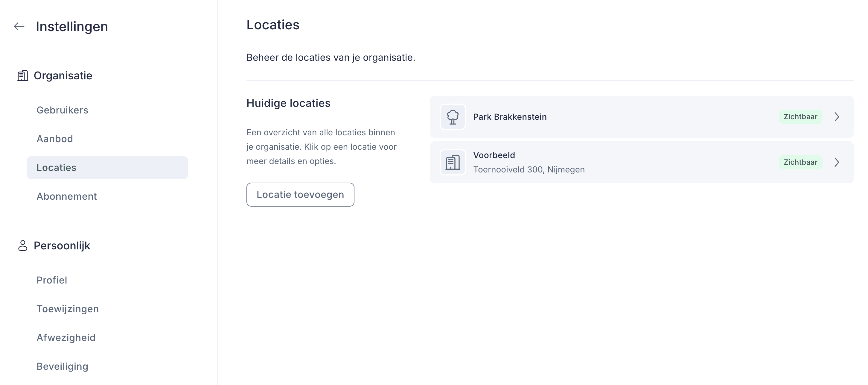The image size is (868, 385).
Task: Click the building icon for Voorbeeld
Action: tap(453, 162)
